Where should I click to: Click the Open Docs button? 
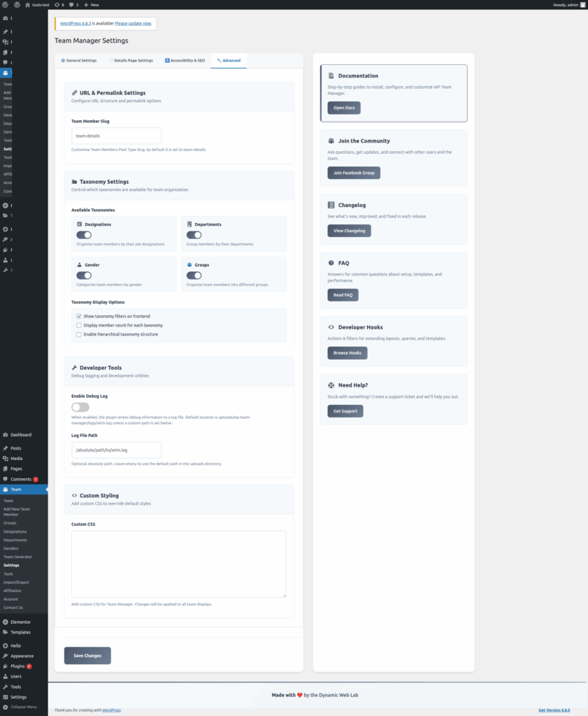[343, 108]
